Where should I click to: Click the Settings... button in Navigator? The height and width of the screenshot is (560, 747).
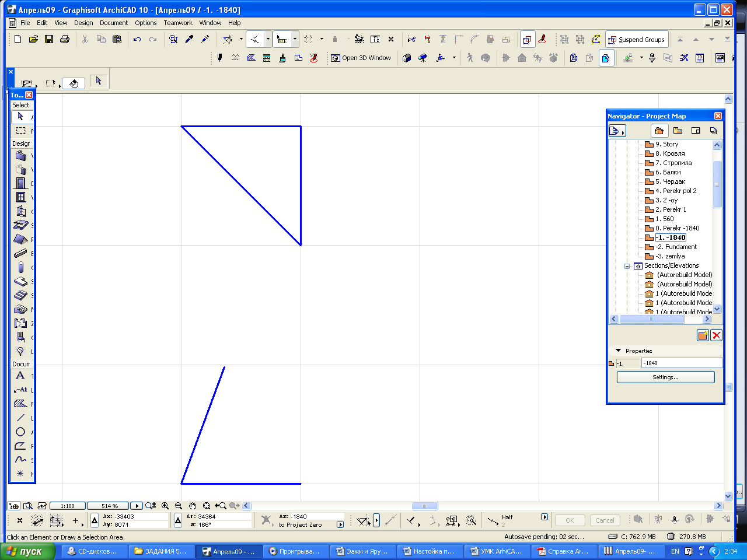point(665,377)
